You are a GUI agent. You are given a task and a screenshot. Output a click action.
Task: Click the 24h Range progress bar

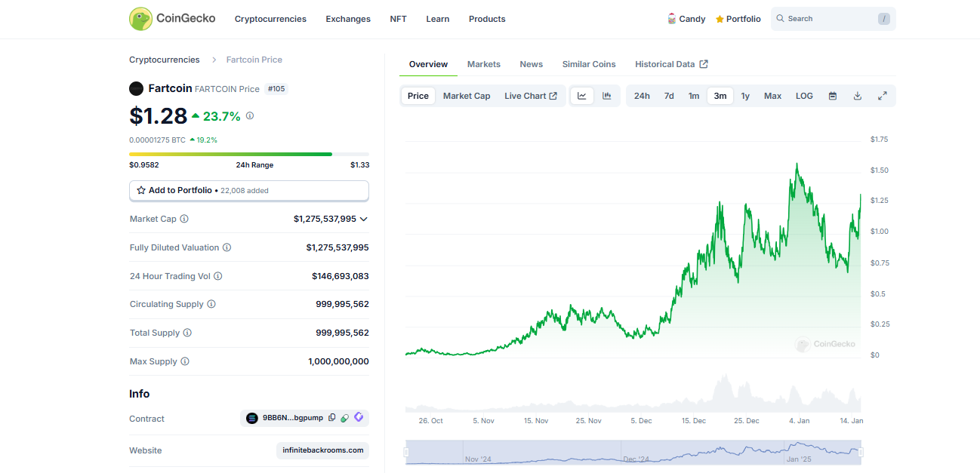coord(249,154)
